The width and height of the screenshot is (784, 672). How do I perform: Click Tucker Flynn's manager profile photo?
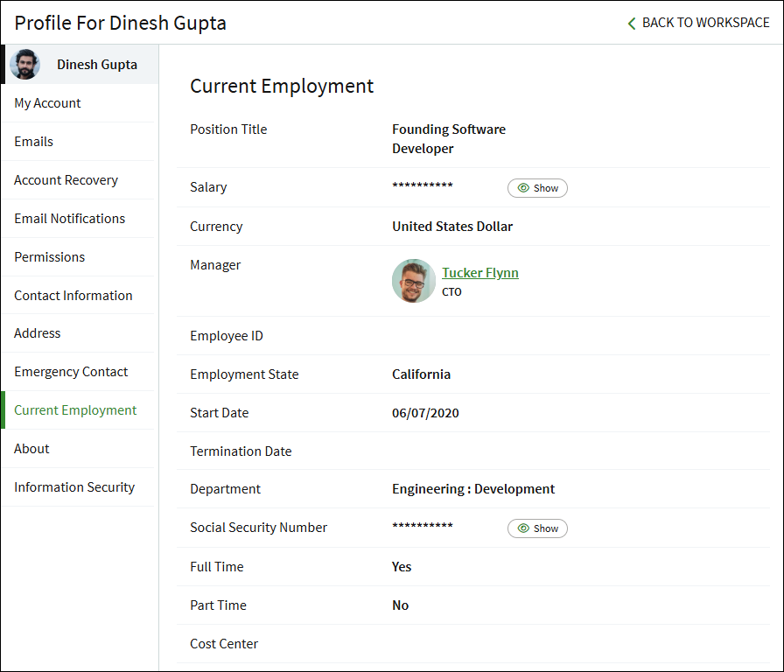[x=413, y=281]
